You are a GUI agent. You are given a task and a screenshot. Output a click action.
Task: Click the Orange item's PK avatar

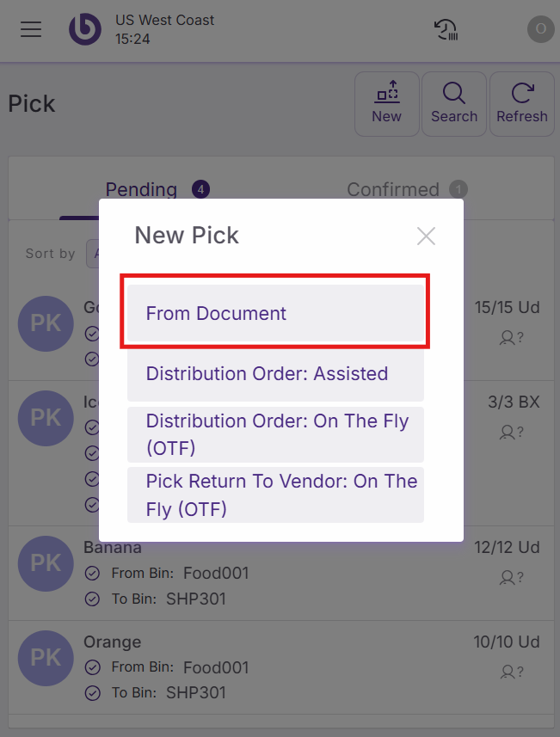tap(46, 659)
